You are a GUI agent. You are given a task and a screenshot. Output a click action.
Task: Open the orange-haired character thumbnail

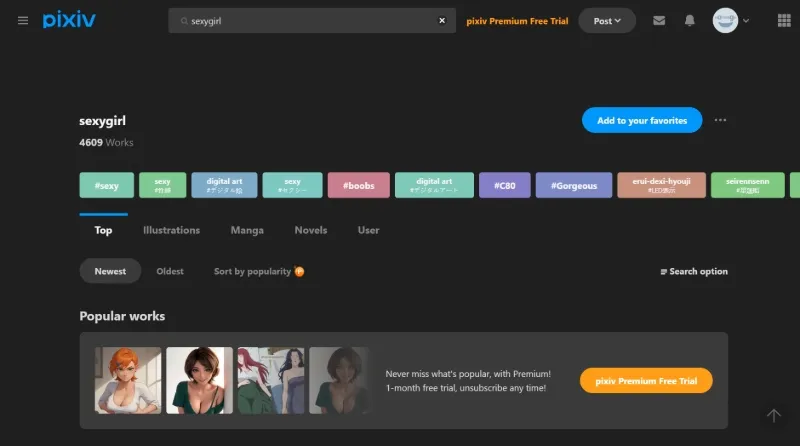[x=128, y=380]
